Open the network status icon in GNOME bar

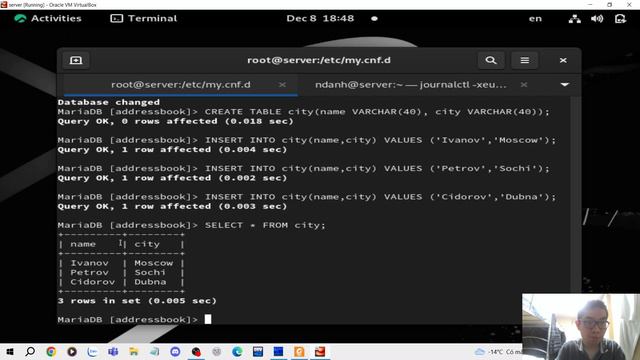tap(575, 18)
